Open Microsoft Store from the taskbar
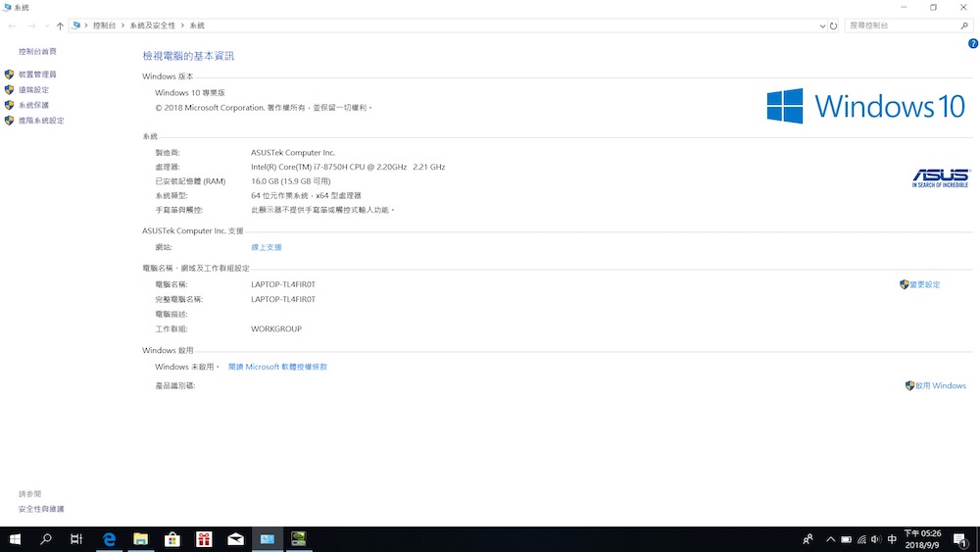 tap(172, 539)
